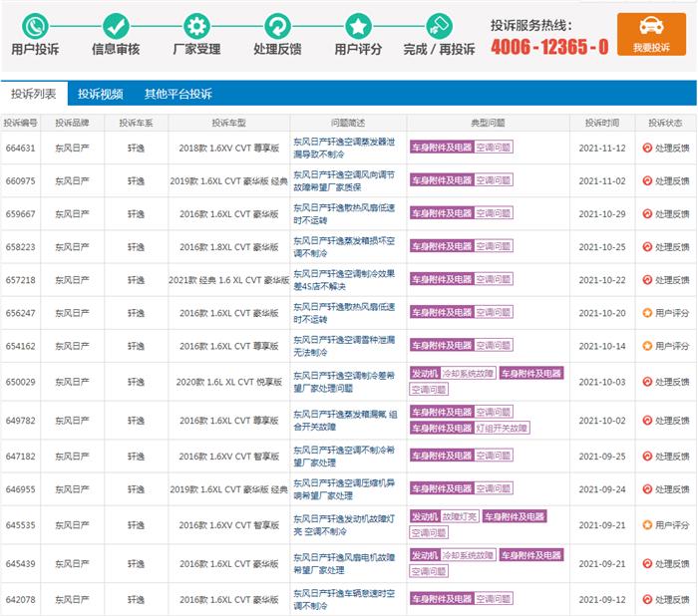Click model 2021款 经典 1.6 XL CVT 豪华版
Image resolution: width=698 pixels, height=616 pixels.
[228, 280]
